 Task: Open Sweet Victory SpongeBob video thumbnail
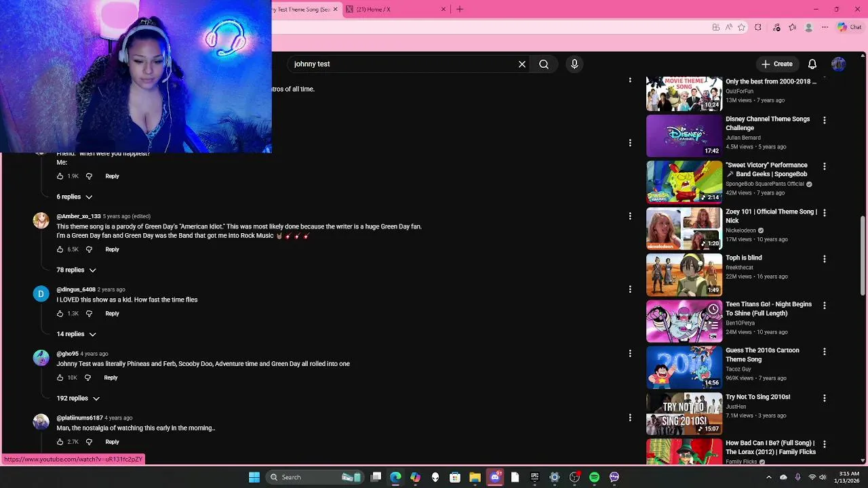[684, 182]
